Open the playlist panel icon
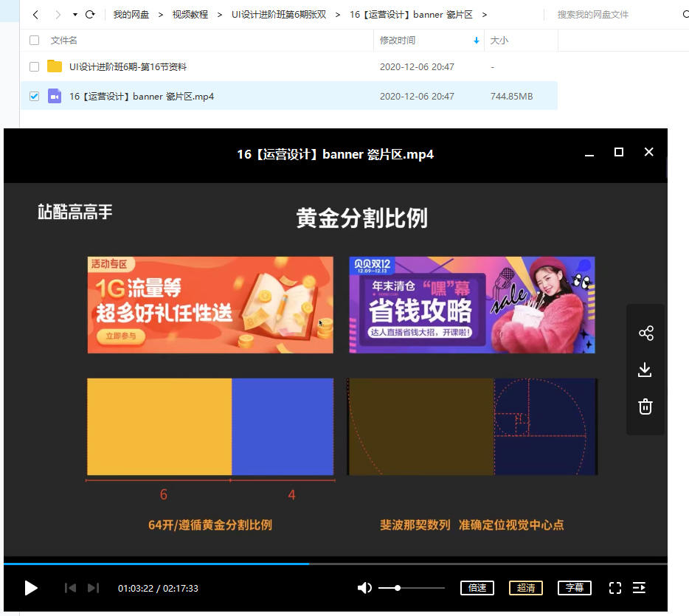Screen dimensions: 689x616 coord(640,588)
